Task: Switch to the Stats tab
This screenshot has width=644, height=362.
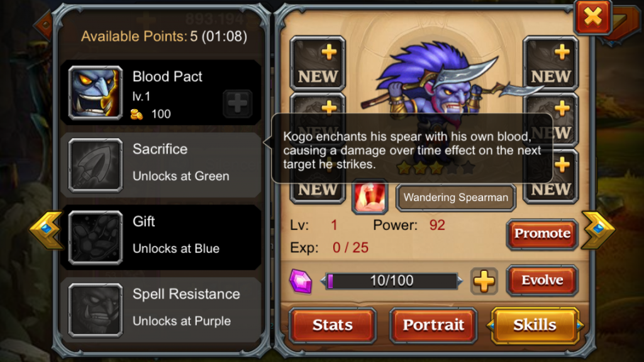Action: [332, 326]
